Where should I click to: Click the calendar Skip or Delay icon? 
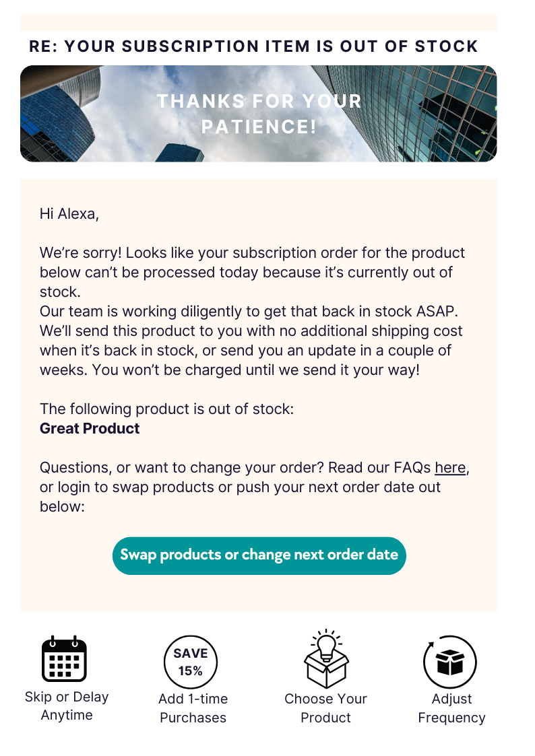[x=64, y=659]
